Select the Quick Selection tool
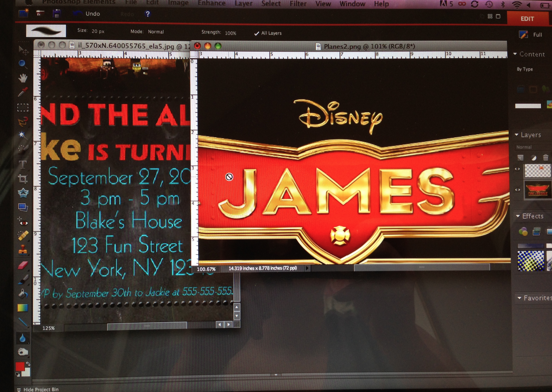552x392 pixels. coord(23,148)
